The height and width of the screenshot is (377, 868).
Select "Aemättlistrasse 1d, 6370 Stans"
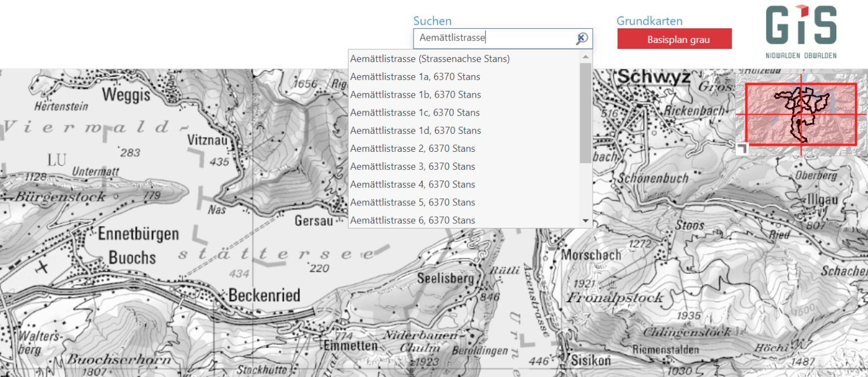coord(415,130)
